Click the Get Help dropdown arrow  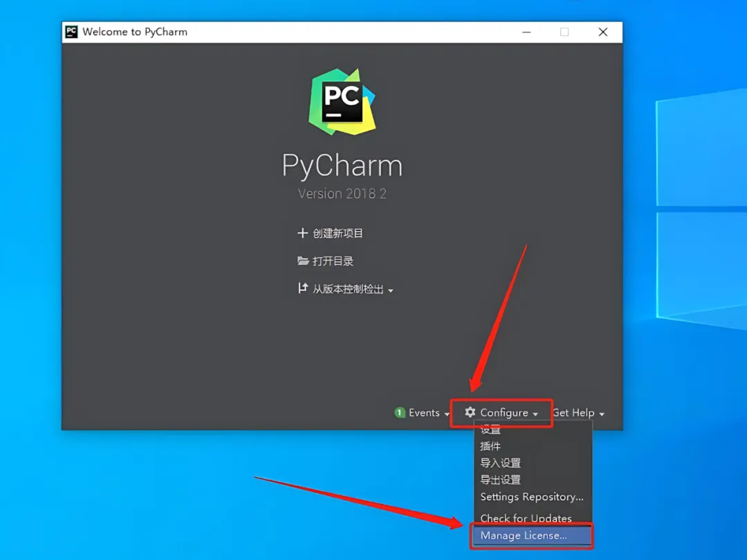[x=602, y=414]
